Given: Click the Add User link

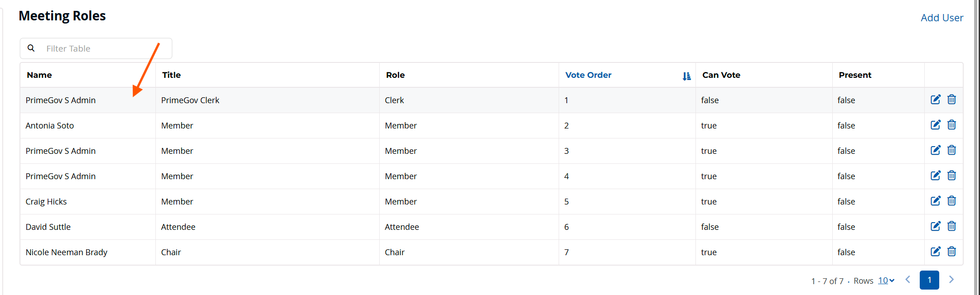Looking at the screenshot, I should coord(942,18).
